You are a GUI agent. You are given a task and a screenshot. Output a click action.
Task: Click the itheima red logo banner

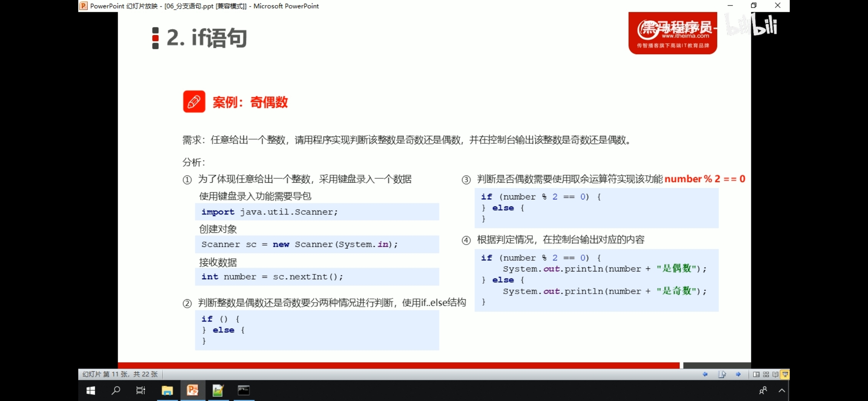673,33
